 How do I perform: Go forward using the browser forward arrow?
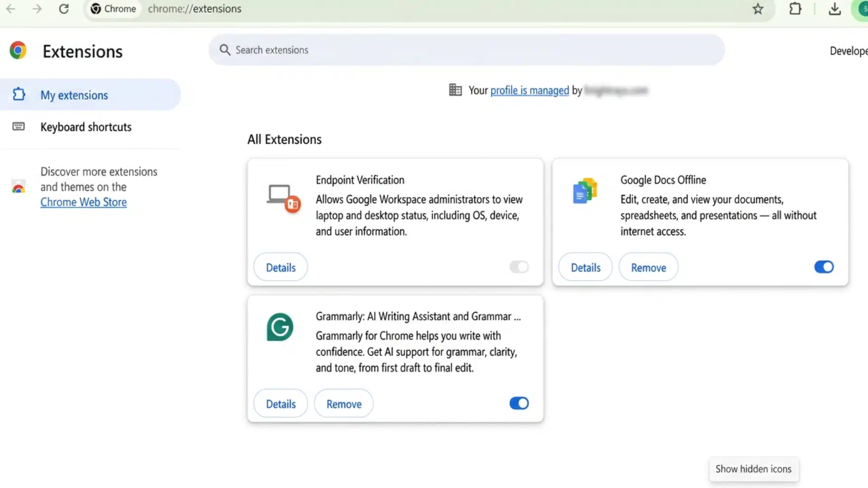[37, 9]
